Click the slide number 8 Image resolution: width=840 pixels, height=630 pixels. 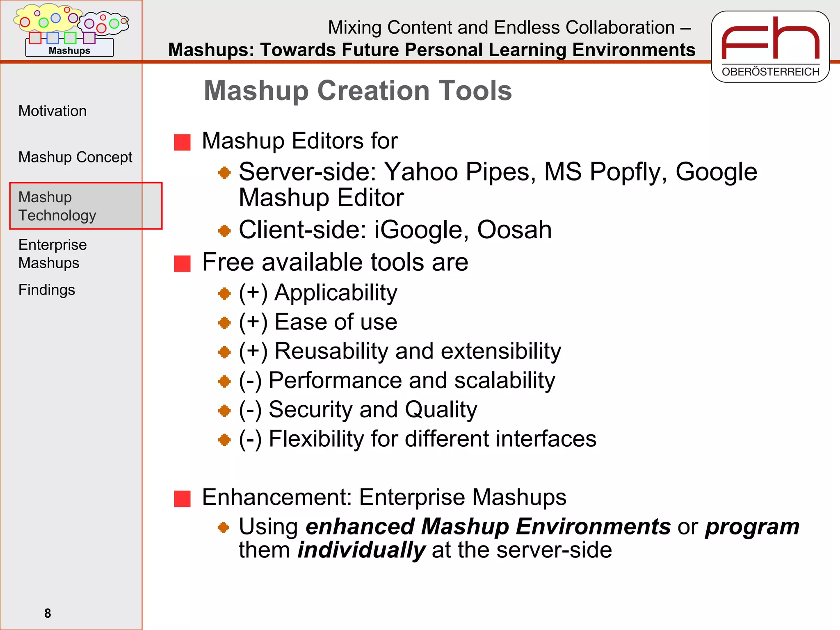click(x=48, y=613)
